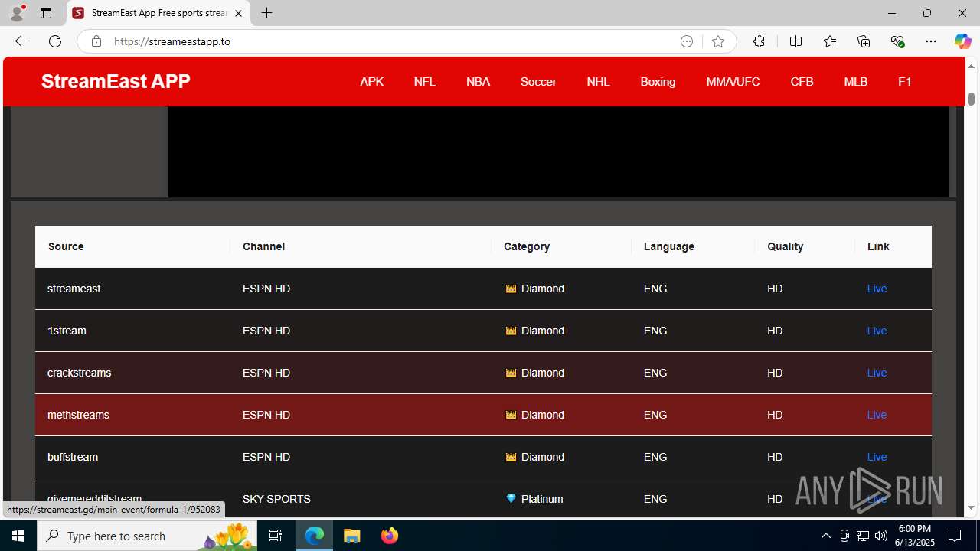The height and width of the screenshot is (551, 980).
Task: Open the MLB section
Action: click(x=855, y=81)
